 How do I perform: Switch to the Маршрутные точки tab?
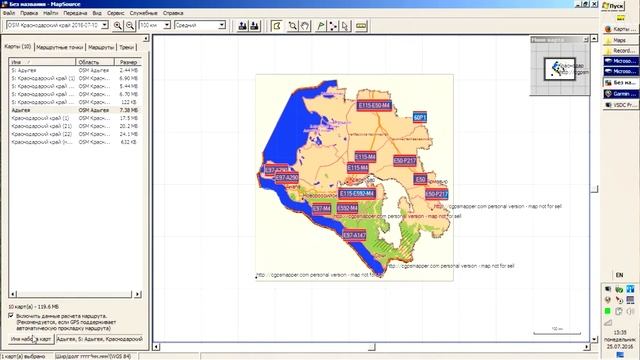[x=60, y=47]
